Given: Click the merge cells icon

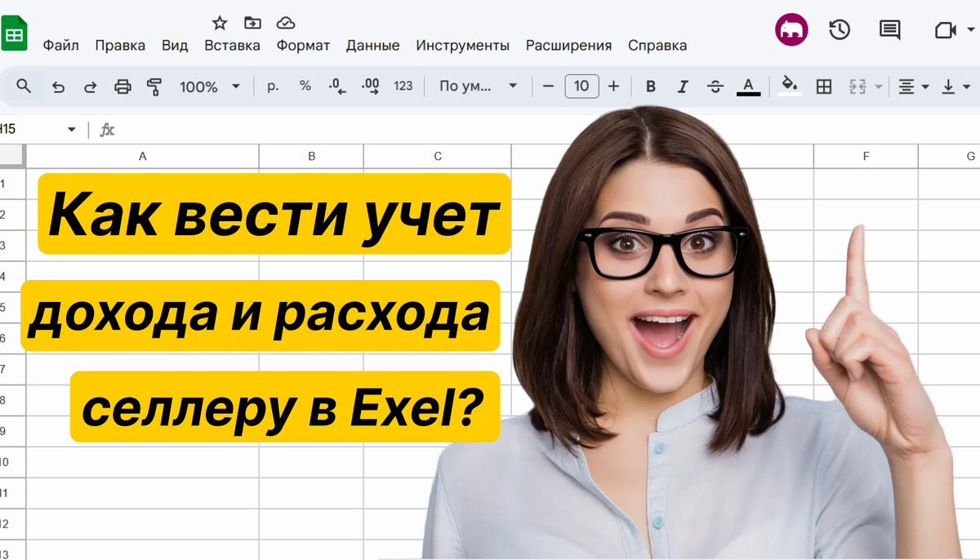Looking at the screenshot, I should pos(857,87).
